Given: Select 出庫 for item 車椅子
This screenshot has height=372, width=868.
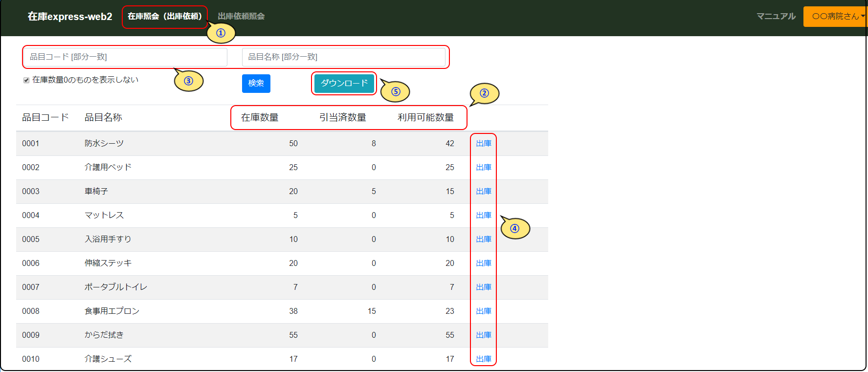Looking at the screenshot, I should click(x=483, y=191).
